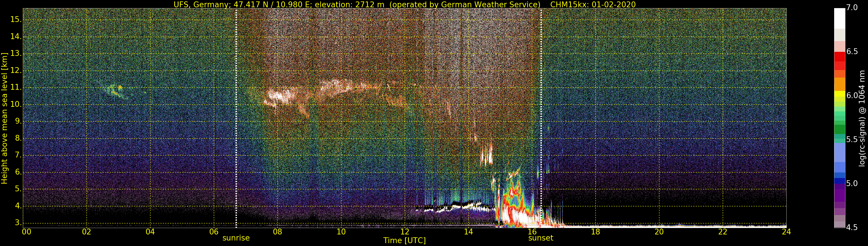Click the colorbar value '6.5'
Viewport: 868px width, 246px height.
click(852, 52)
